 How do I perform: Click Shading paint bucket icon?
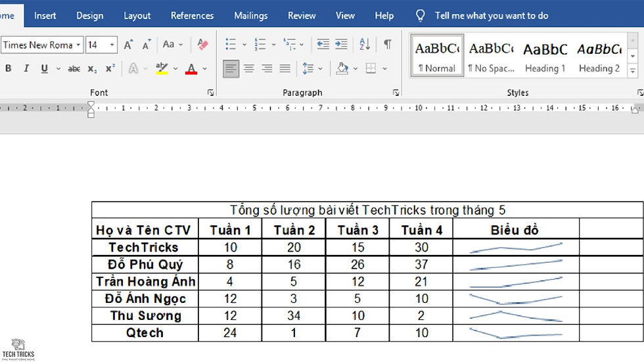pyautogui.click(x=342, y=68)
